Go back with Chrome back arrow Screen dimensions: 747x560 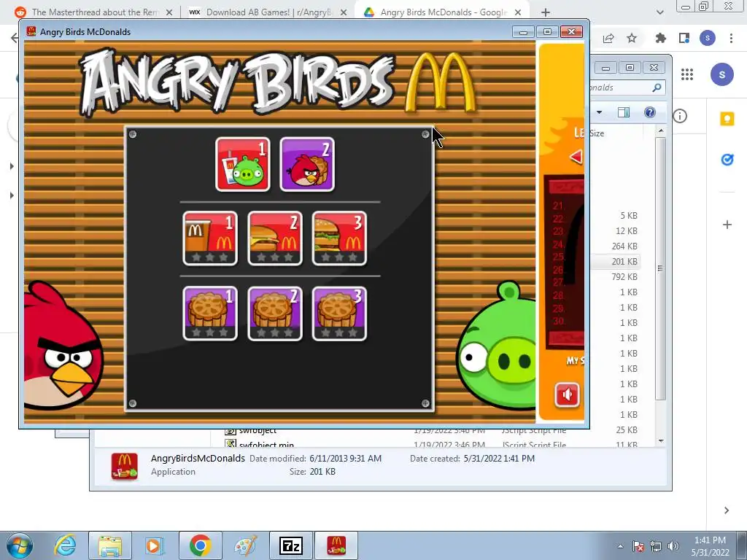(15, 38)
